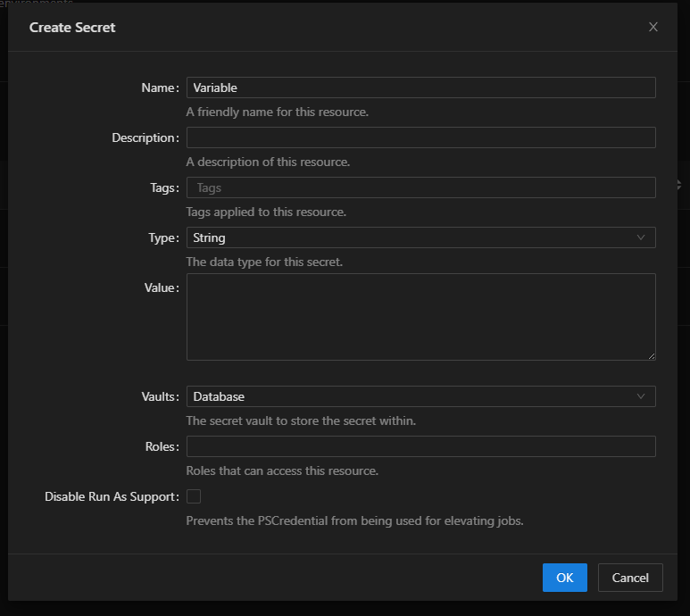
Task: Close the Create Secret dialog with X
Action: coord(653,27)
